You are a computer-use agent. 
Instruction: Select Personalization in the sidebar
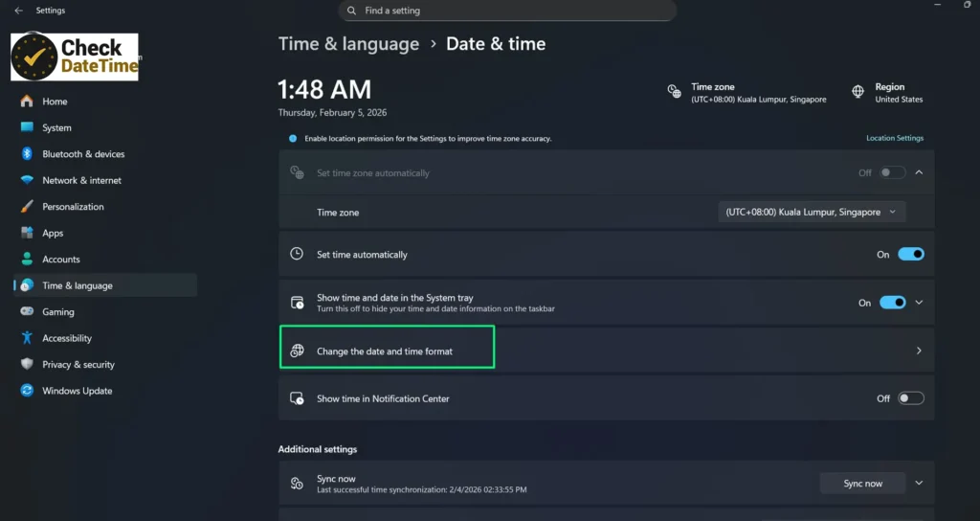105,207
